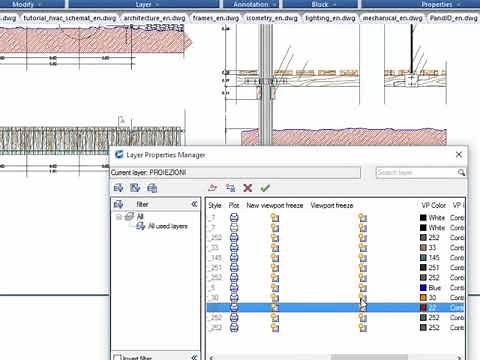Open the Modify ribbon panel dropdown
480x360 pixels.
click(x=40, y=5)
